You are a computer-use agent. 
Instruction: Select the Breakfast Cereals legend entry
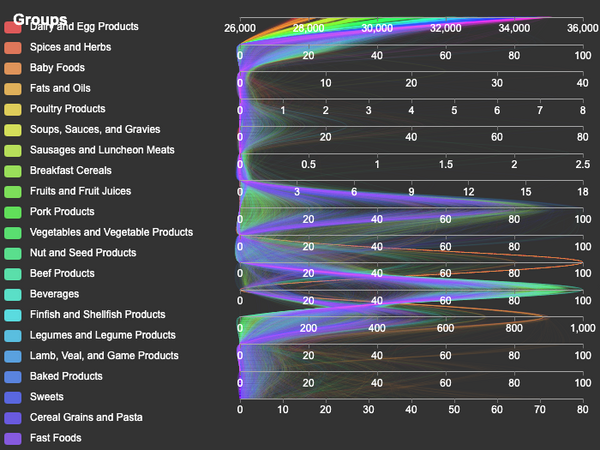(71, 170)
